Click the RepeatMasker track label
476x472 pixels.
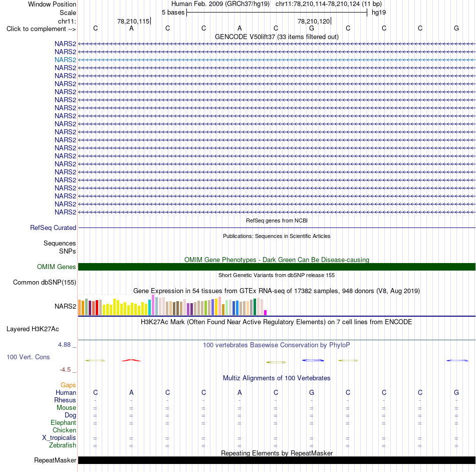[55, 460]
